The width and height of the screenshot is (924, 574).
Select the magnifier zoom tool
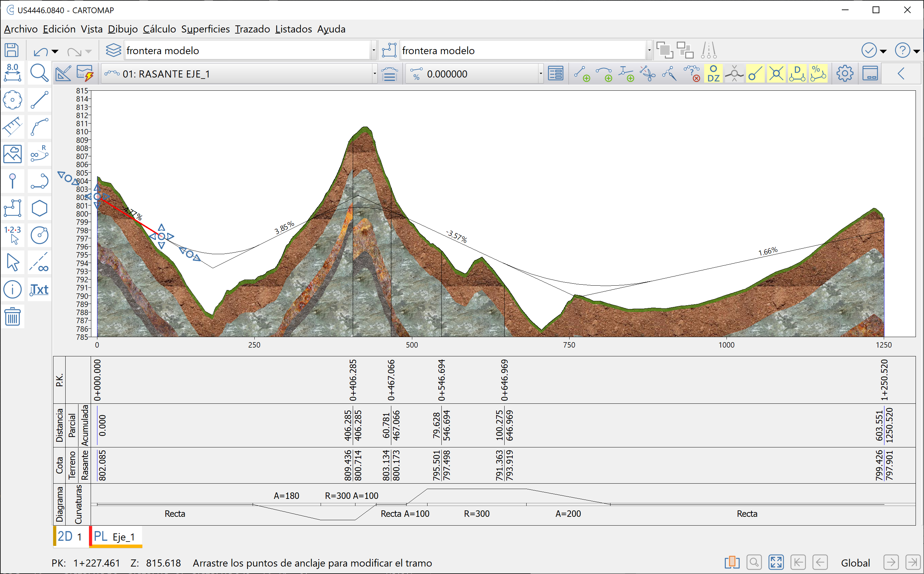click(39, 73)
